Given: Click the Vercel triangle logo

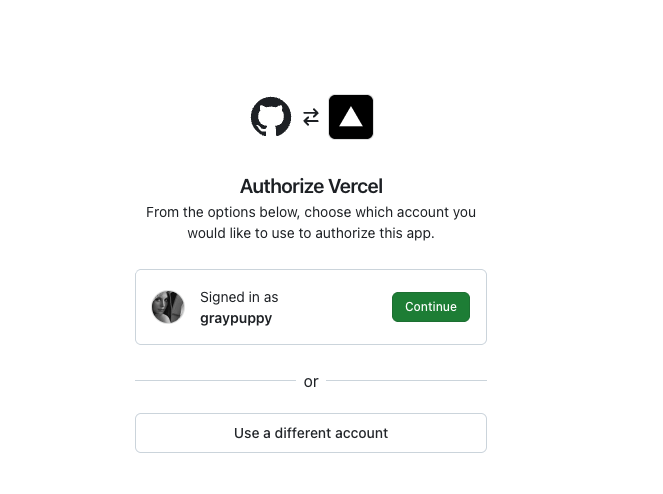Looking at the screenshot, I should pos(351,117).
